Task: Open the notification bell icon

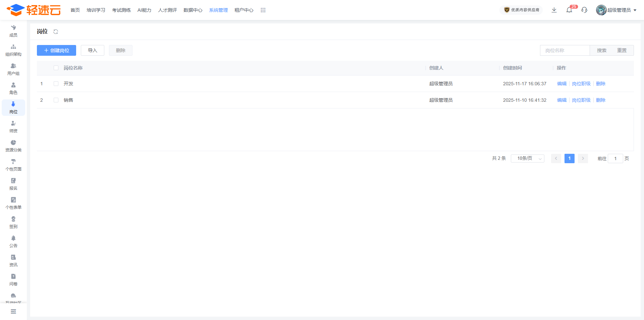Action: [569, 10]
